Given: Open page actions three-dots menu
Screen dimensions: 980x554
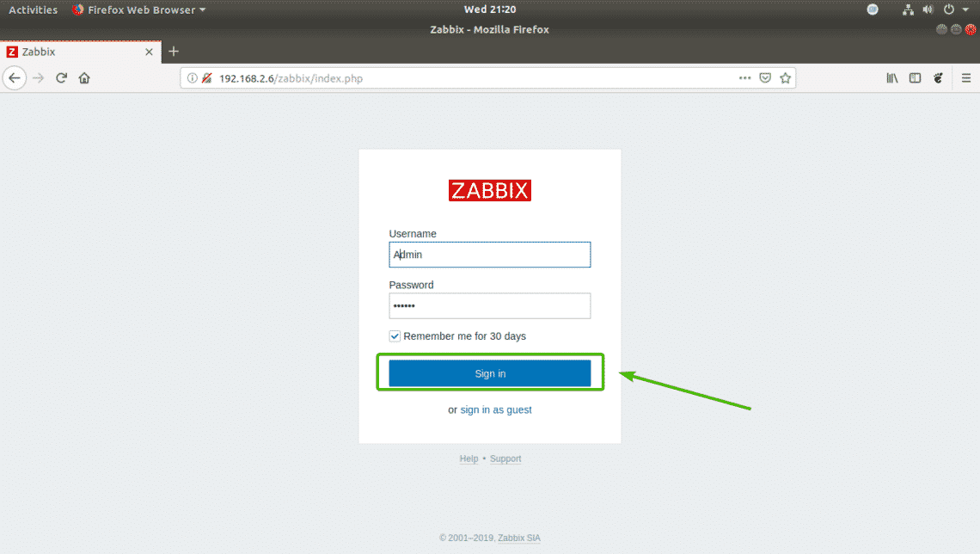Looking at the screenshot, I should pyautogui.click(x=745, y=78).
